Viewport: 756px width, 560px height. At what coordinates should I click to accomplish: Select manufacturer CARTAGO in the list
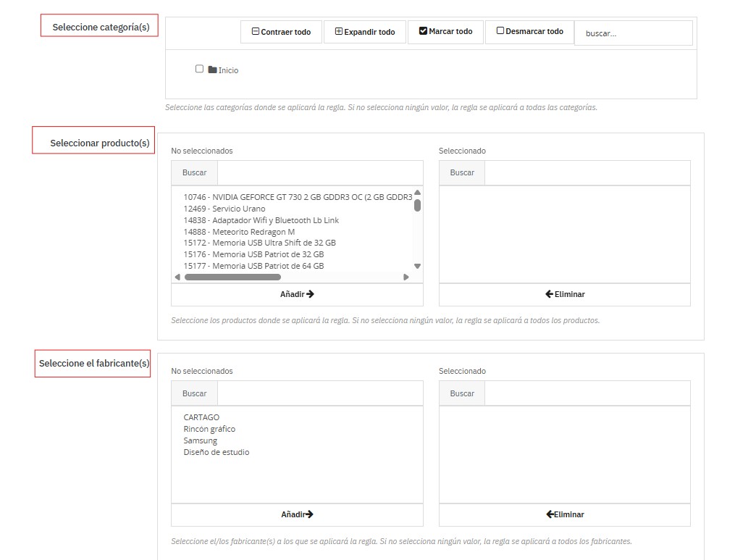pyautogui.click(x=201, y=417)
